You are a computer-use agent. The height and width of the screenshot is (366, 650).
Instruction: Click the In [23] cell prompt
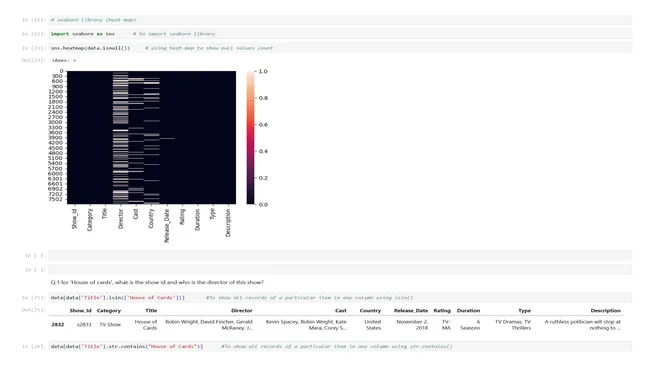pyautogui.click(x=33, y=48)
